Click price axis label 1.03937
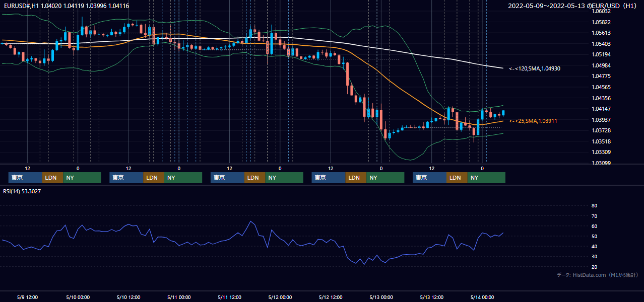Viewport: 644px width, 302px height. tap(601, 120)
